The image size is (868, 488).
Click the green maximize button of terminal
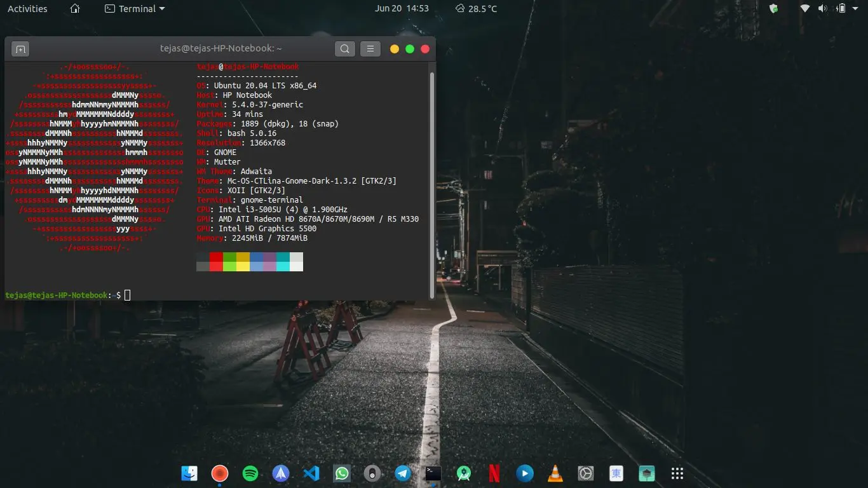point(410,49)
